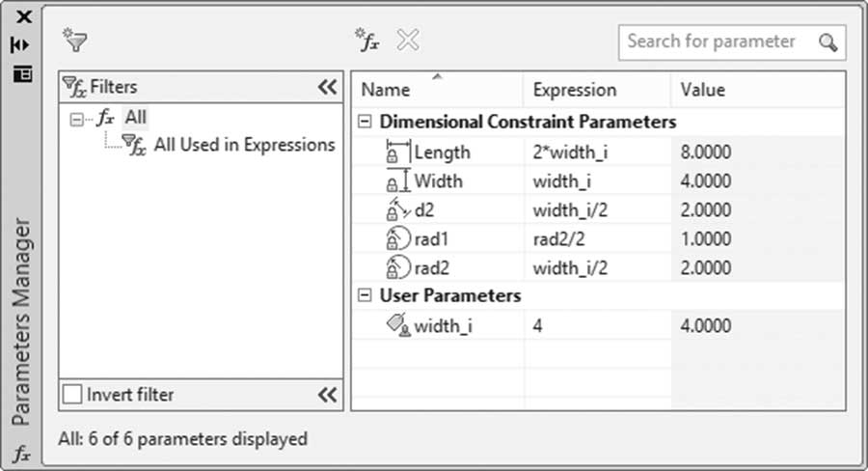Select All Used in Expressions filter
The image size is (868, 471).
point(244,145)
